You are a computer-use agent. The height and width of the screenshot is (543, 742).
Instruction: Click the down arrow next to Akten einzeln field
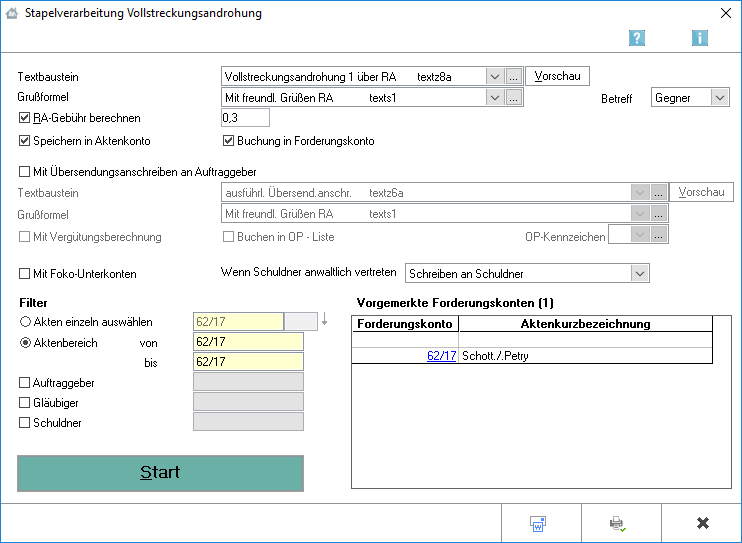(x=325, y=320)
